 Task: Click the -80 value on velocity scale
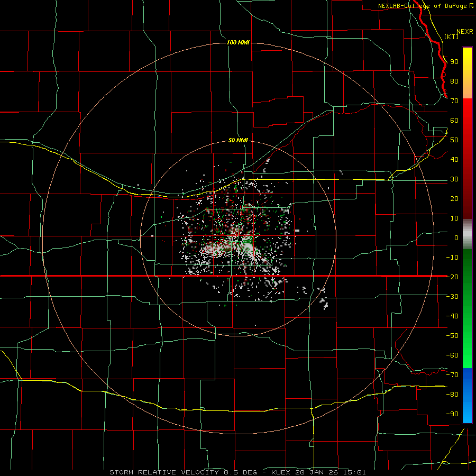click(452, 395)
